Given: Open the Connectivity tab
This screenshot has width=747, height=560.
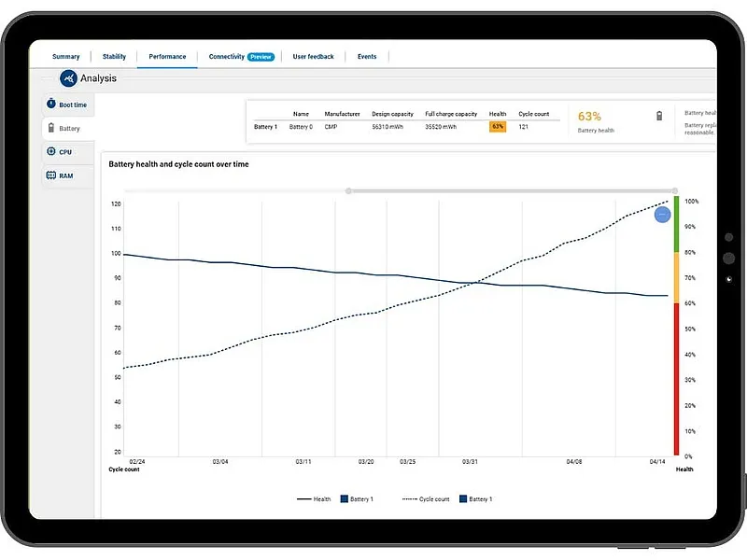Looking at the screenshot, I should tap(226, 56).
